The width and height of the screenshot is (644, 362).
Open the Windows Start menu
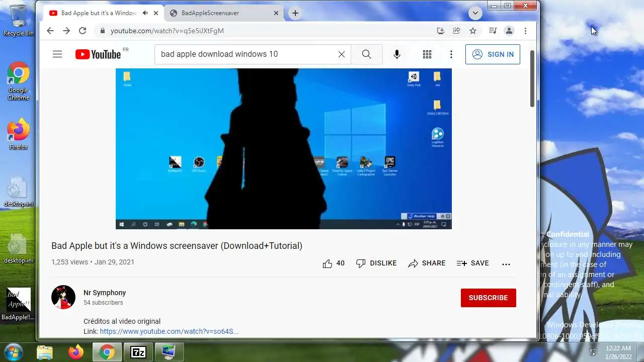13,352
